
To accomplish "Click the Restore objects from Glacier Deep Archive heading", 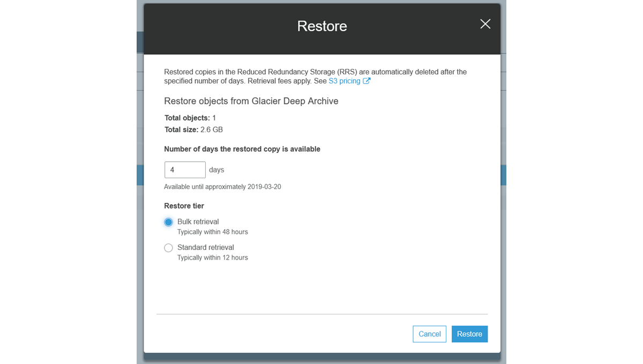I will [x=251, y=101].
